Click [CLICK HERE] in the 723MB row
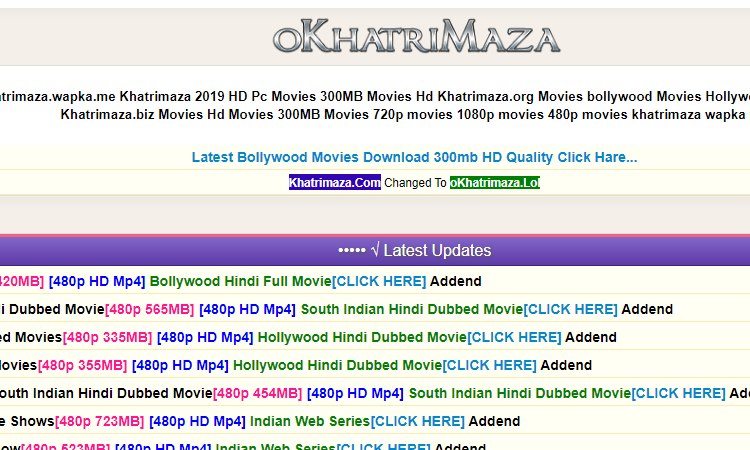The width and height of the screenshot is (750, 450). (x=418, y=422)
